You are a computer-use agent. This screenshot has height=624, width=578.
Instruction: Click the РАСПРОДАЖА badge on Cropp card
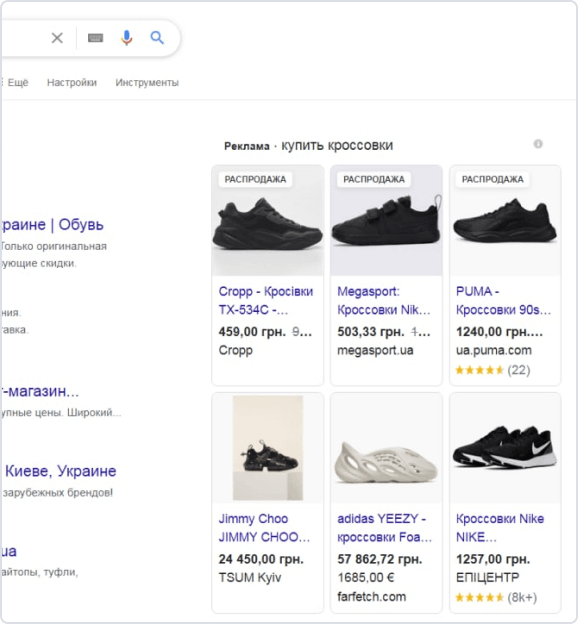point(255,179)
